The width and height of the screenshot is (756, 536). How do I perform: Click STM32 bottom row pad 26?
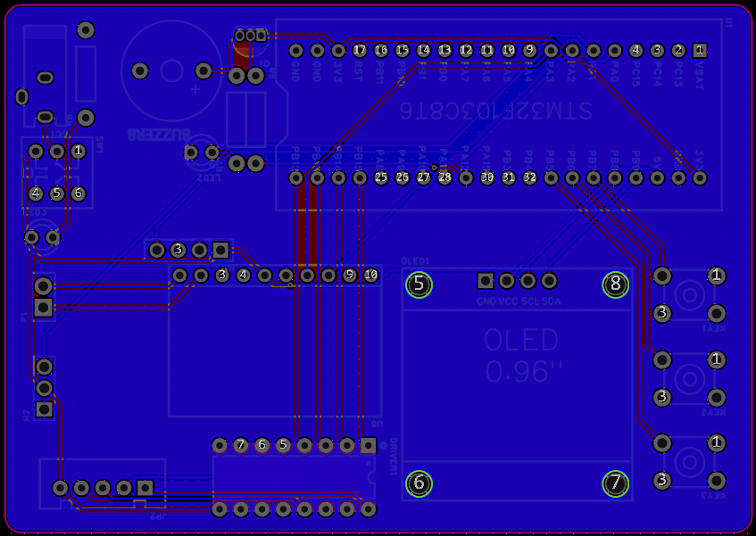[403, 177]
